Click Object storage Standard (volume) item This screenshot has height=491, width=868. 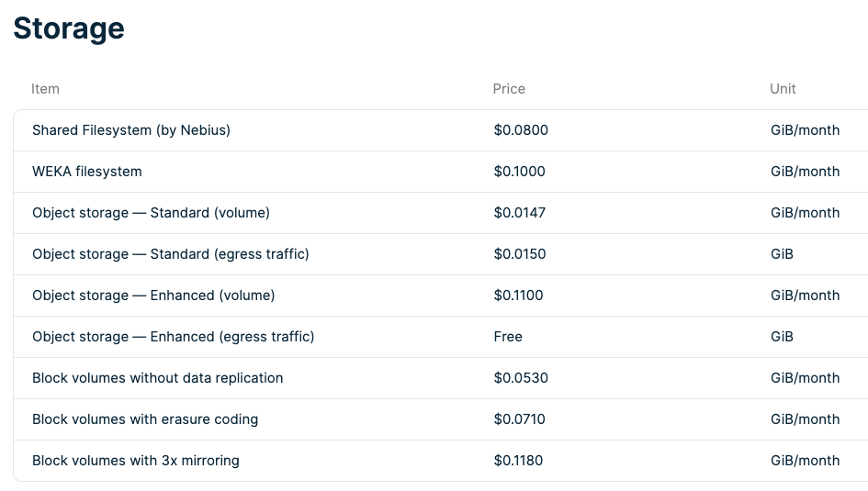(x=151, y=213)
